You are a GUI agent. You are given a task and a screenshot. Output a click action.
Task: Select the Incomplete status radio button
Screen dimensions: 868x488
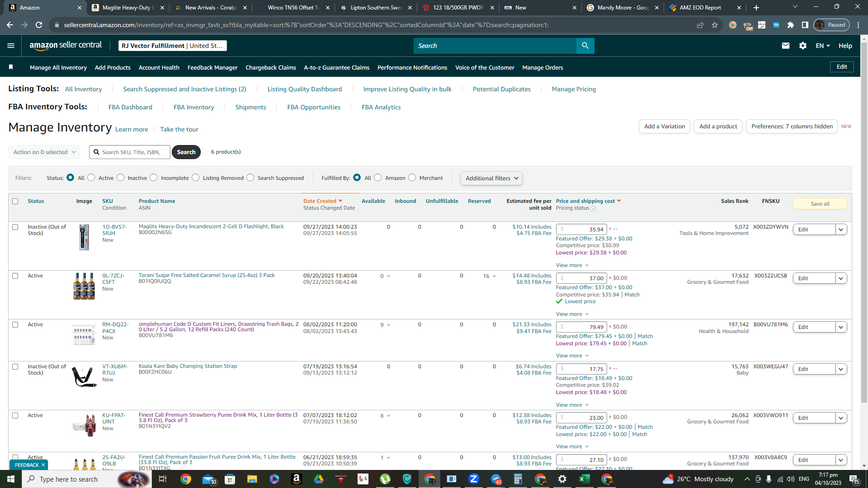tap(154, 178)
